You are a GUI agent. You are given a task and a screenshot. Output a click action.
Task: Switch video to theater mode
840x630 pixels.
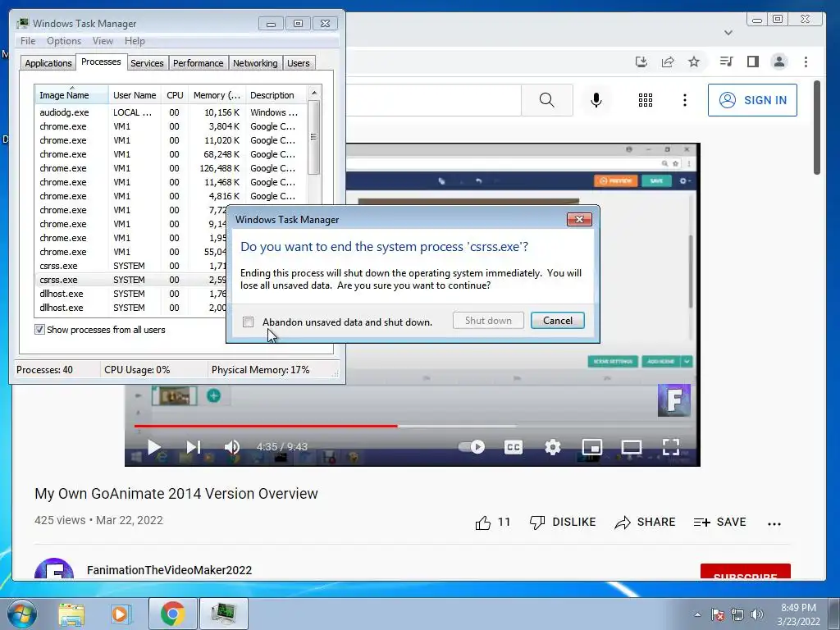[631, 447]
